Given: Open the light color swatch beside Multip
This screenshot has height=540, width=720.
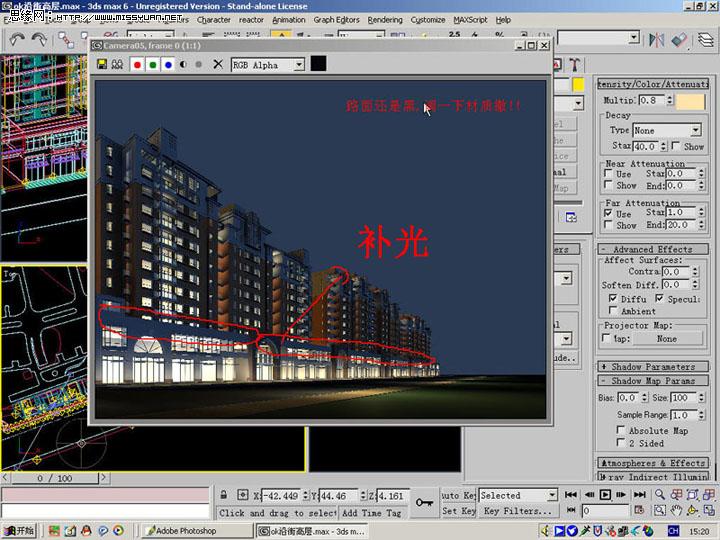Looking at the screenshot, I should 690,101.
